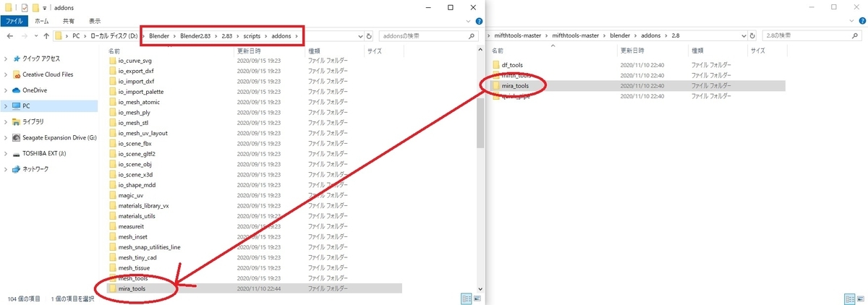Image resolution: width=868 pixels, height=305 pixels.
Task: Select クイック アクセス in navigation pane
Action: coord(41,59)
